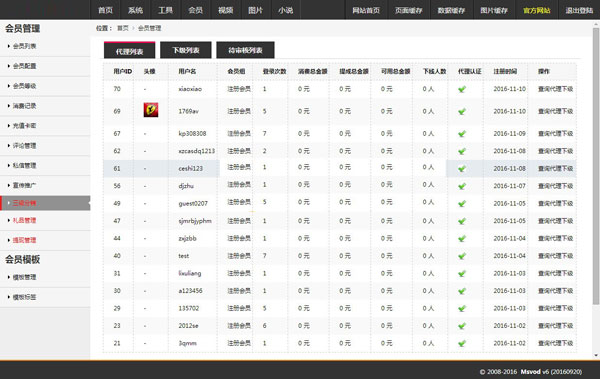The image size is (600, 379).
Task: Click the username xzcasdq1213 in the table
Action: pyautogui.click(x=197, y=151)
